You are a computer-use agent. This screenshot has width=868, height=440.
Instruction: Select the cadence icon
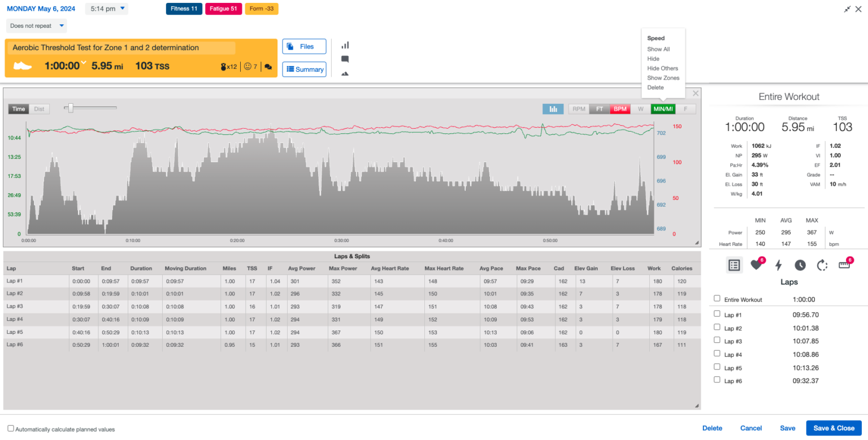(823, 265)
